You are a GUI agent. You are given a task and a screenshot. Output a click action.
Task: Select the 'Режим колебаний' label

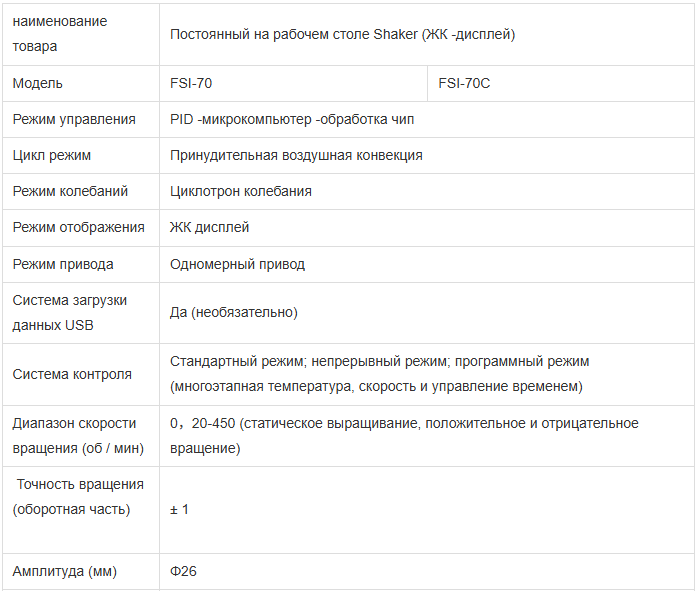pos(70,191)
